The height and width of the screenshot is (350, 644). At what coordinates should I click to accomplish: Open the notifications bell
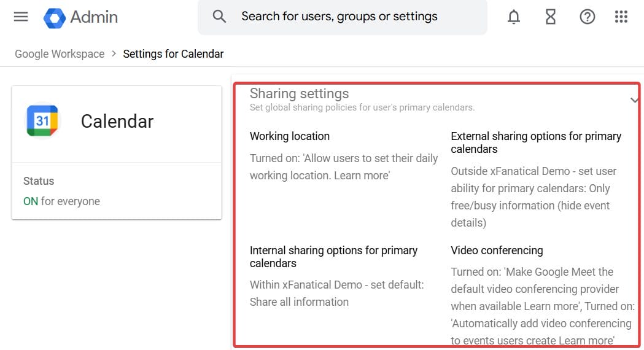click(514, 17)
